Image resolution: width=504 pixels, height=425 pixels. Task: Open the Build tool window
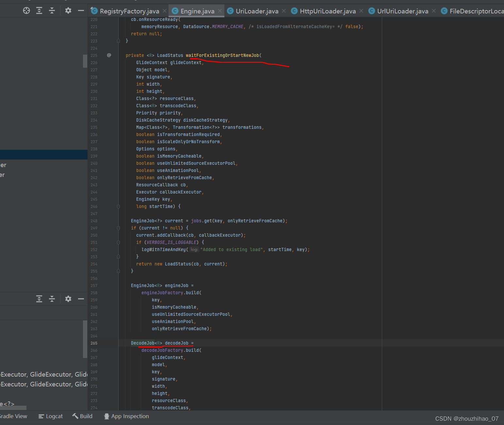pos(82,416)
